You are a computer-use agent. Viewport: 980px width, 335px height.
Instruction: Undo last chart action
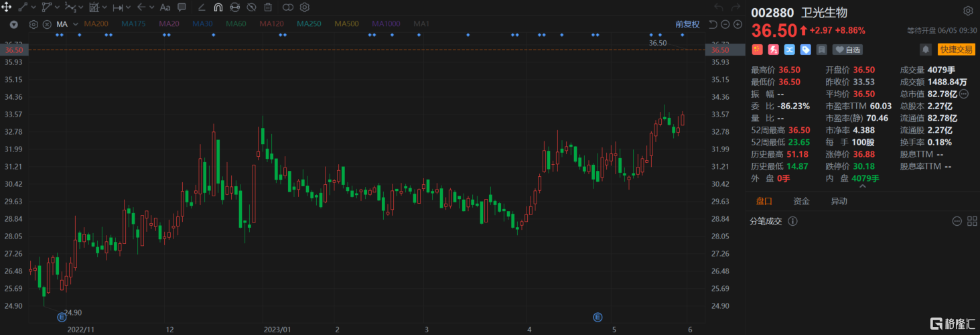(x=719, y=7)
